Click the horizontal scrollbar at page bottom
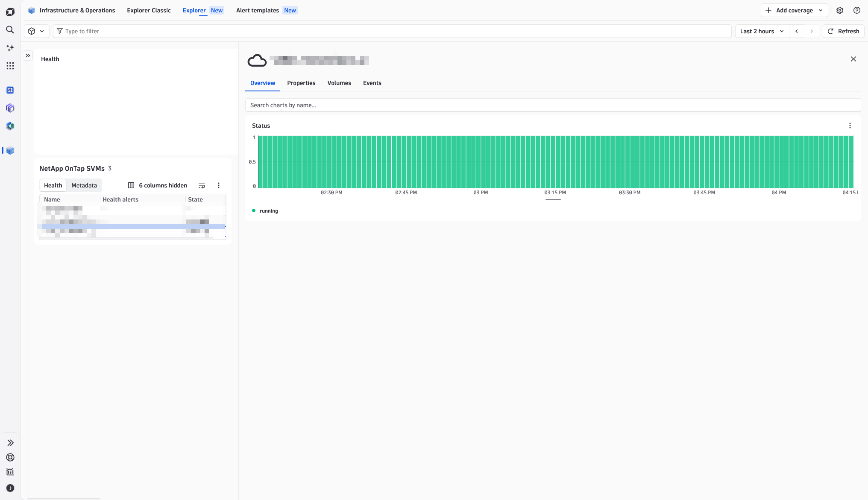 tap(64, 498)
